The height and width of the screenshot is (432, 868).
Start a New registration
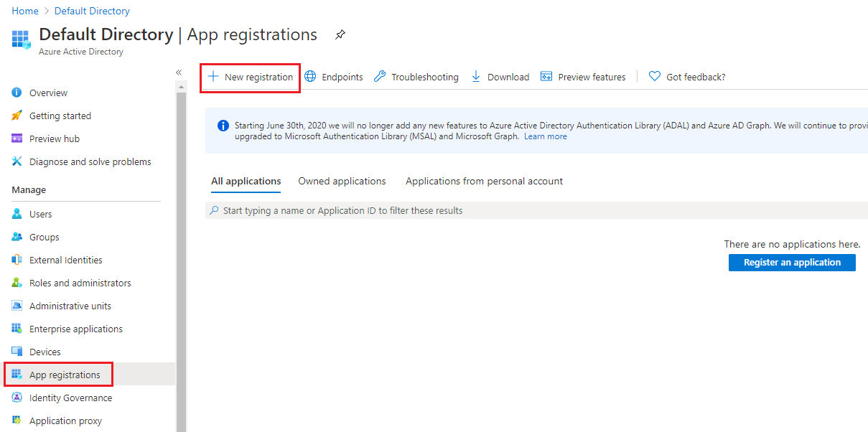tap(250, 76)
